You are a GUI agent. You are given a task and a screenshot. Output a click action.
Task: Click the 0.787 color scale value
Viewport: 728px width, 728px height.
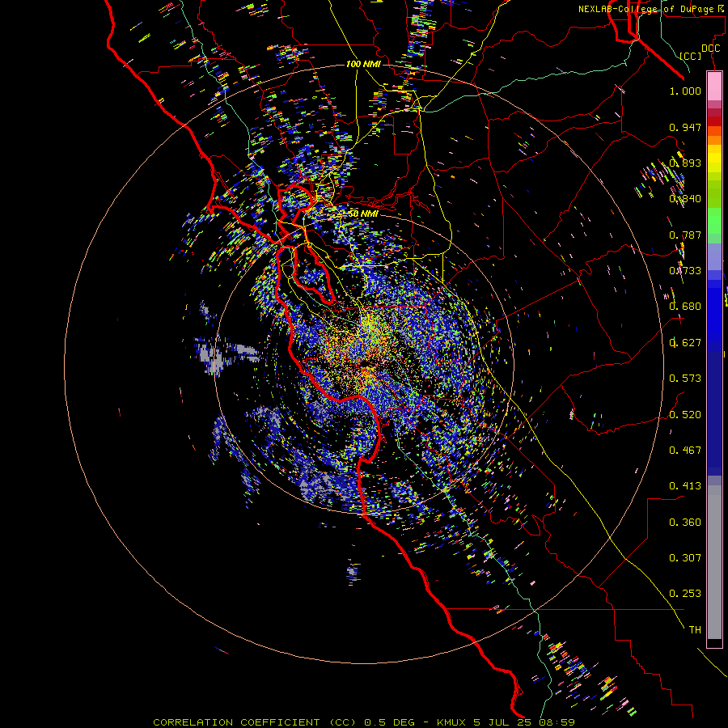pos(685,235)
